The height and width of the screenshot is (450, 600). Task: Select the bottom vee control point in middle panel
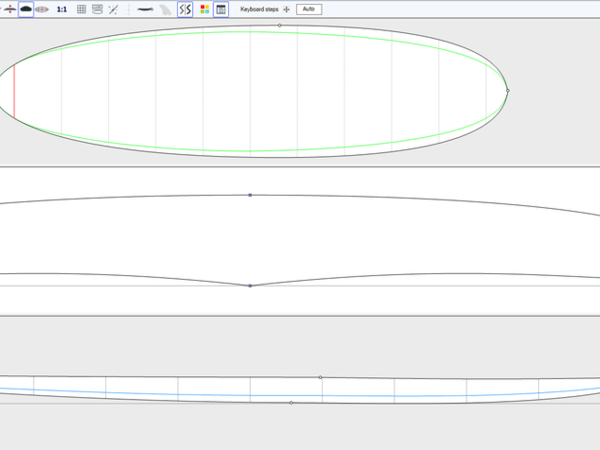(x=250, y=286)
